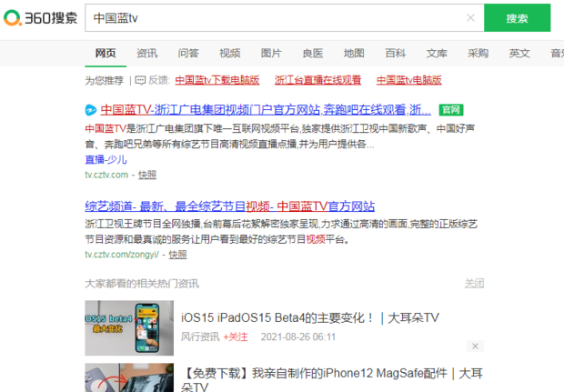The width and height of the screenshot is (564, 392).
Task: Open the iOS15 iPadOS15 Beta4 news headline
Action: point(310,318)
